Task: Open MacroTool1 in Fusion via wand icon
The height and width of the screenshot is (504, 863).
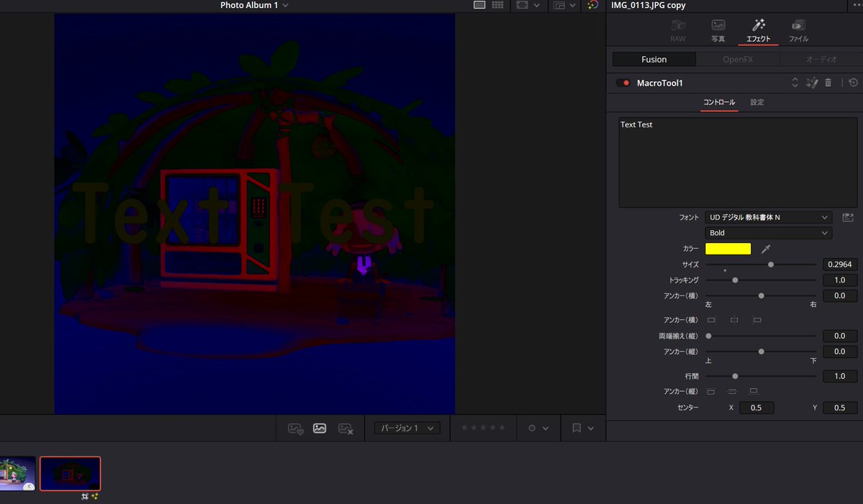Action: (x=812, y=83)
